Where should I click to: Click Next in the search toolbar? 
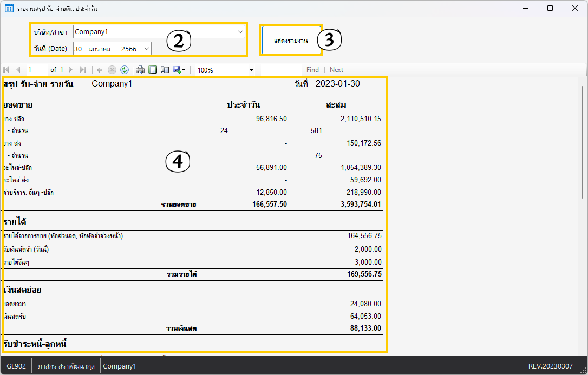click(x=336, y=70)
